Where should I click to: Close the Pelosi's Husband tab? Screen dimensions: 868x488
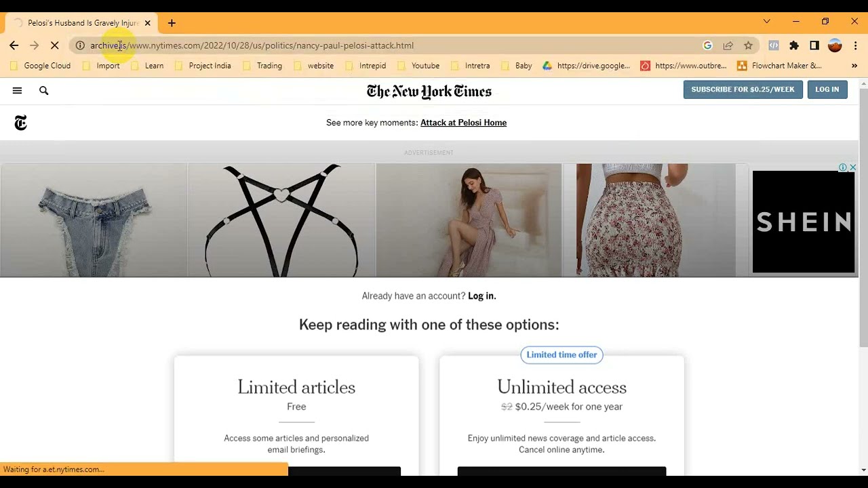point(147,23)
